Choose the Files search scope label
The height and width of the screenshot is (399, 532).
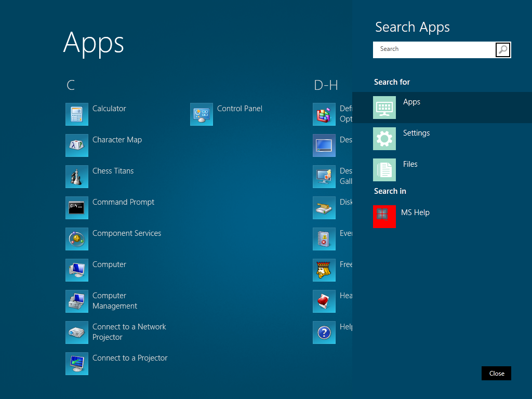410,164
